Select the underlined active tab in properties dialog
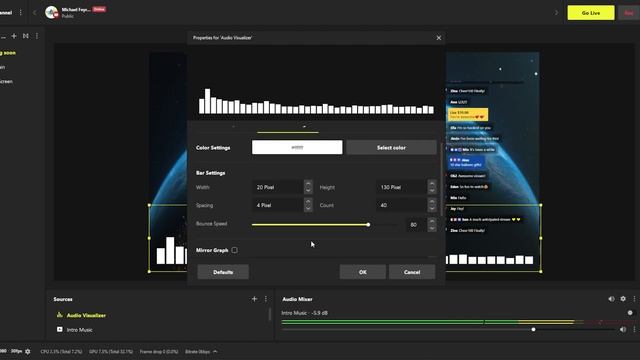640x360 pixels. (x=288, y=128)
